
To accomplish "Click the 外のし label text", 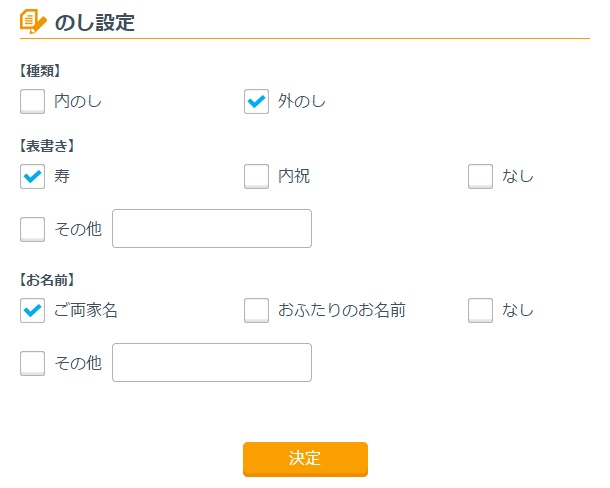I will click(x=302, y=101).
